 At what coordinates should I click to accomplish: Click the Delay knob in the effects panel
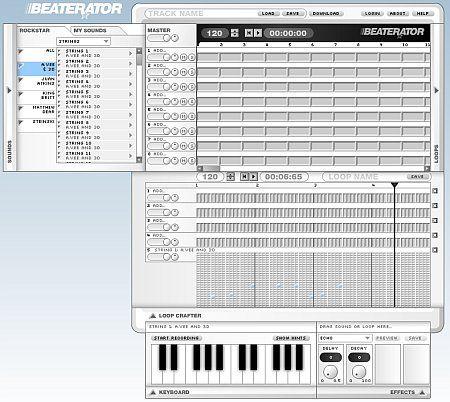point(330,372)
